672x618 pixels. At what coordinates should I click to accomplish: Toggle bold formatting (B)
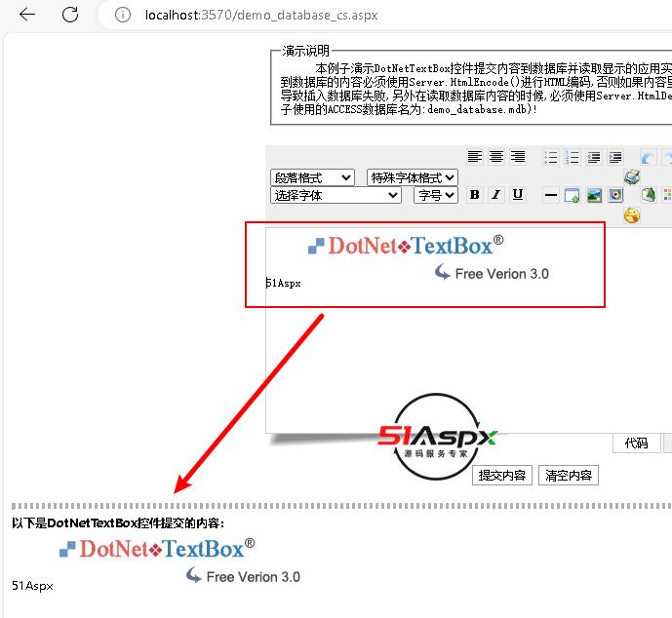point(474,195)
